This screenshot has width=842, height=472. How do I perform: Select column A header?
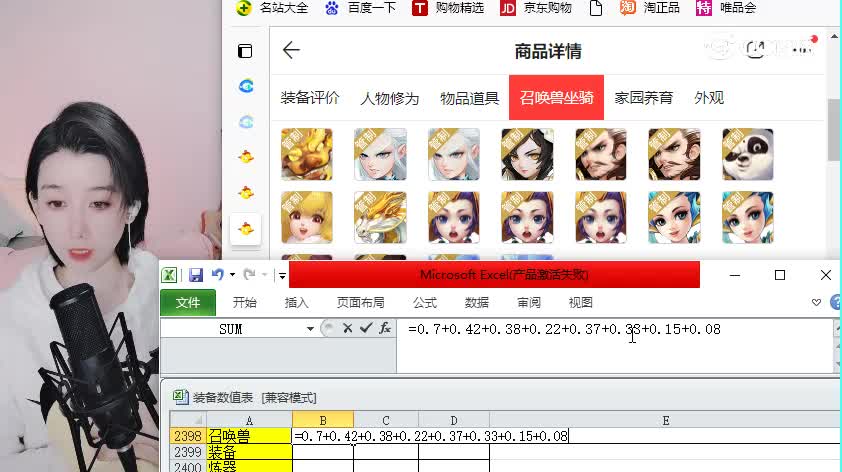coord(249,420)
